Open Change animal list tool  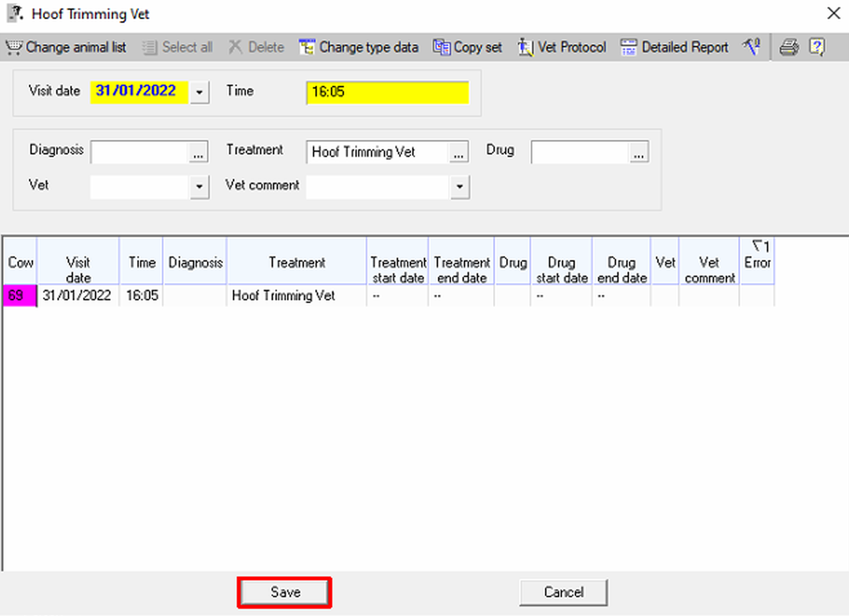[x=66, y=47]
